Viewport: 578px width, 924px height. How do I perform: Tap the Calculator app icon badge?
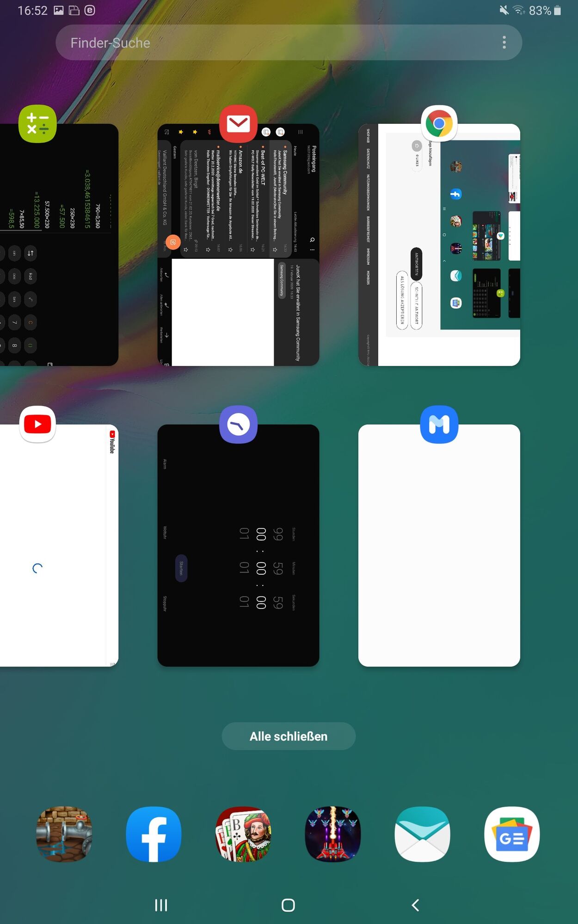pyautogui.click(x=37, y=124)
